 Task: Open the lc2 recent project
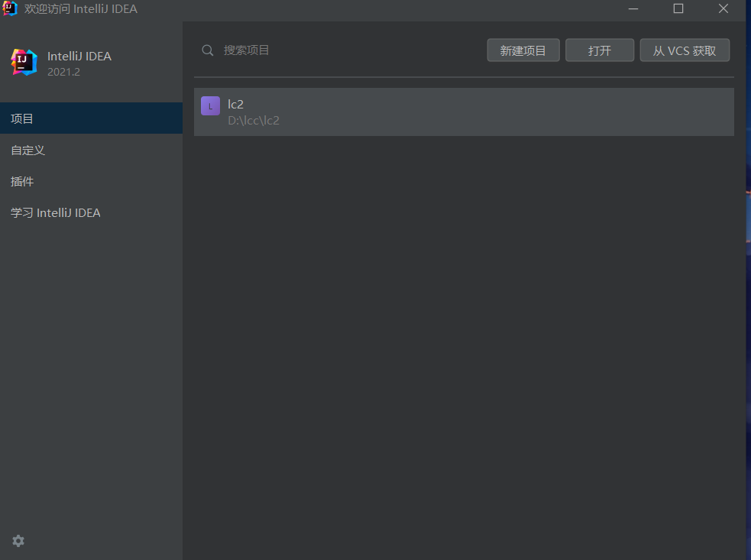[x=464, y=112]
